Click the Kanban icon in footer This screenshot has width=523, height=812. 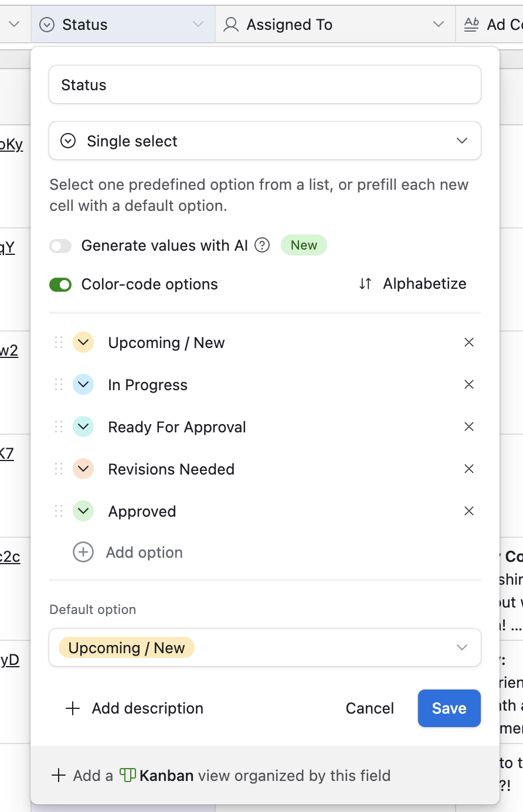coord(128,775)
